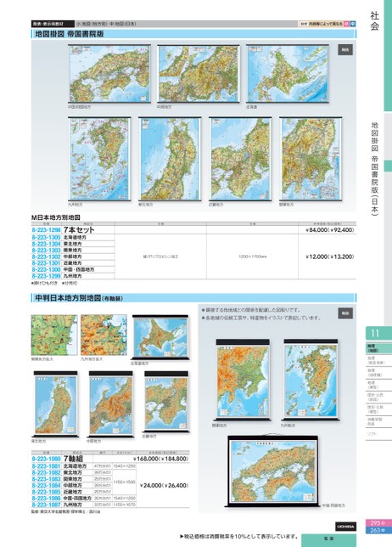Click the Hokkaido wall map thumbnail top right

(x=287, y=74)
